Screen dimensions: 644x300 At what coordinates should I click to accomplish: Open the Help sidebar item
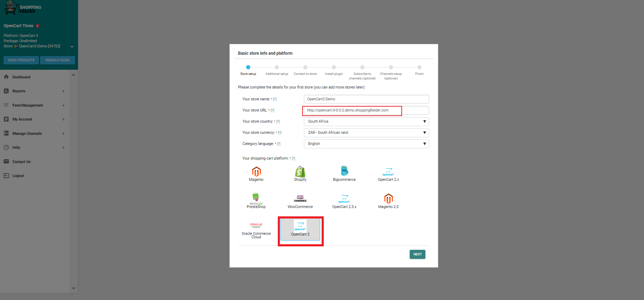(16, 147)
